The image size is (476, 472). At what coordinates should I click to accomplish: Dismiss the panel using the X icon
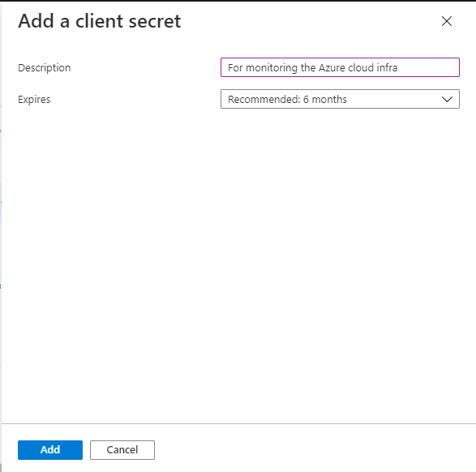[447, 21]
